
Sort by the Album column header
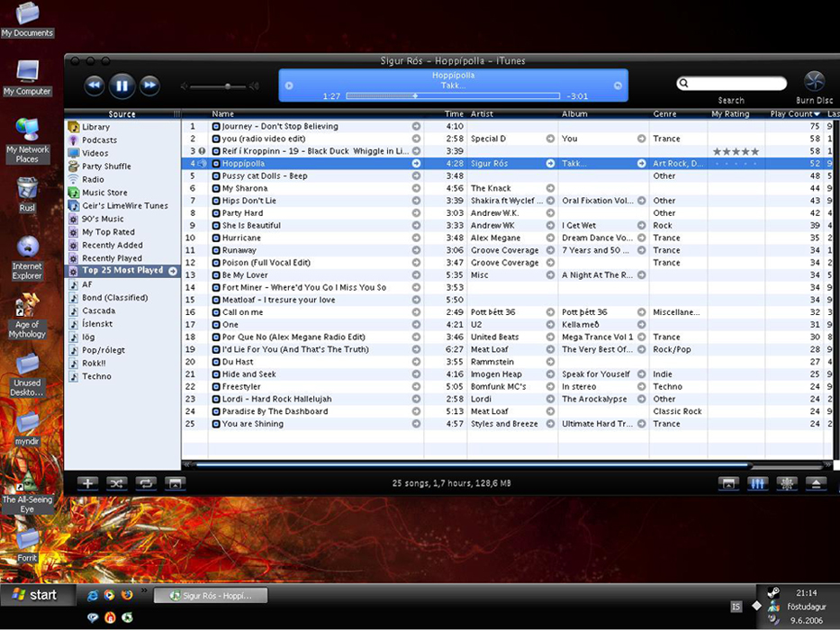(604, 114)
